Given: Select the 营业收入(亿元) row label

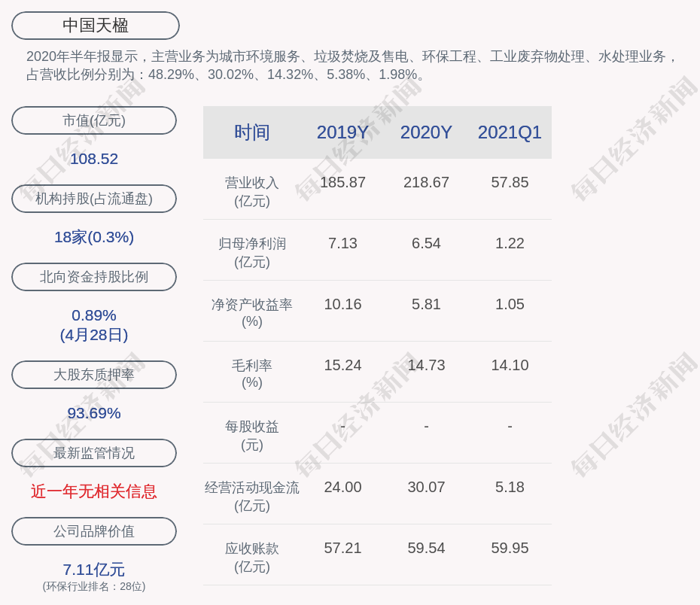Looking at the screenshot, I should (251, 191).
